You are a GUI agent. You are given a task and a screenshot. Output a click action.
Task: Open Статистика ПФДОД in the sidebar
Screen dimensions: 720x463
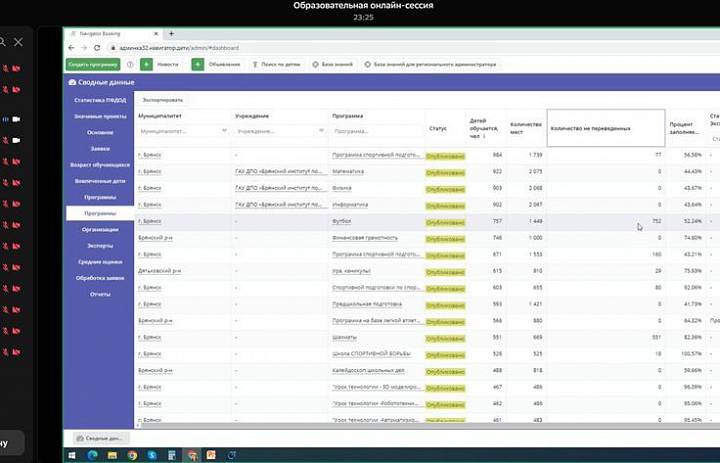100,100
